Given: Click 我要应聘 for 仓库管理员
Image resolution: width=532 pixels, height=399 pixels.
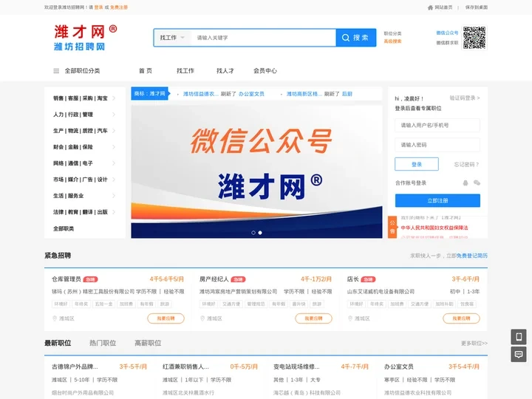Looking at the screenshot, I should (166, 318).
